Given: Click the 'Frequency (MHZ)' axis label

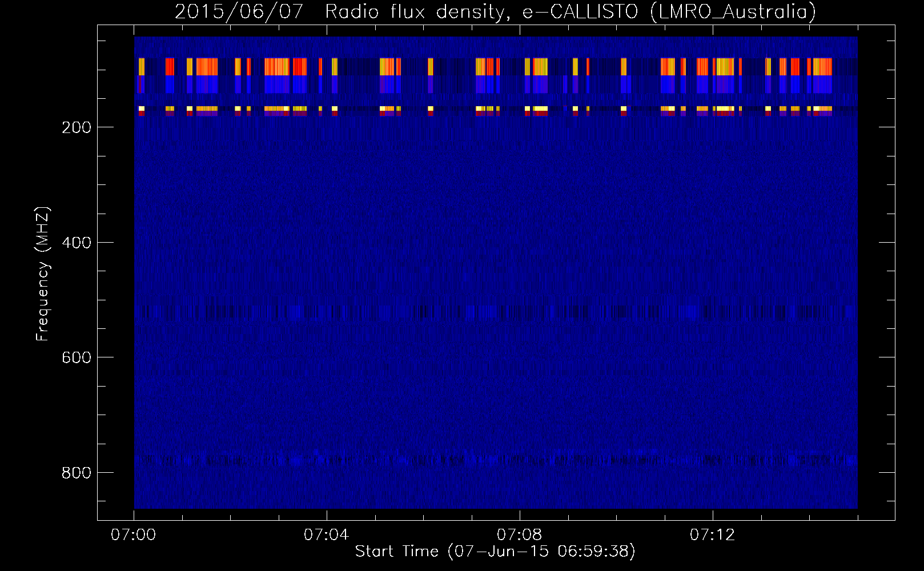Looking at the screenshot, I should point(42,274).
